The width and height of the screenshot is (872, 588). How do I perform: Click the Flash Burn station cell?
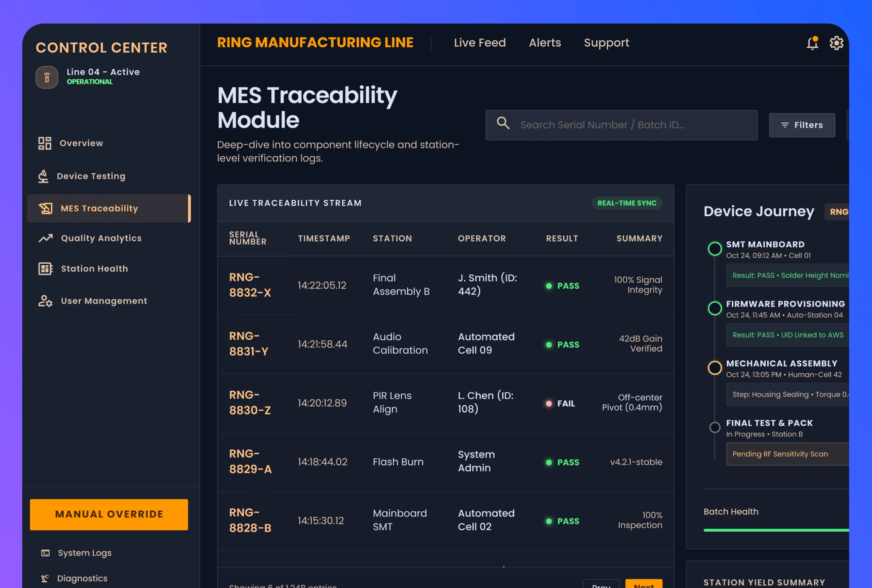[398, 462]
